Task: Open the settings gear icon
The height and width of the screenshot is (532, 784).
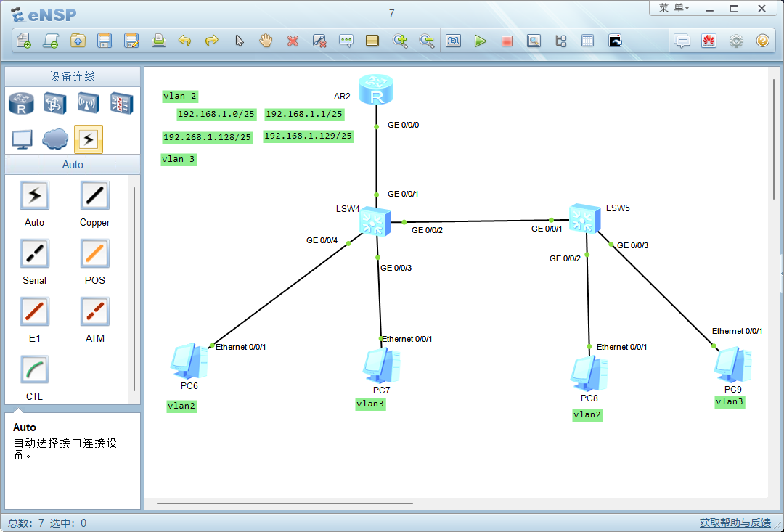Action: tap(736, 41)
